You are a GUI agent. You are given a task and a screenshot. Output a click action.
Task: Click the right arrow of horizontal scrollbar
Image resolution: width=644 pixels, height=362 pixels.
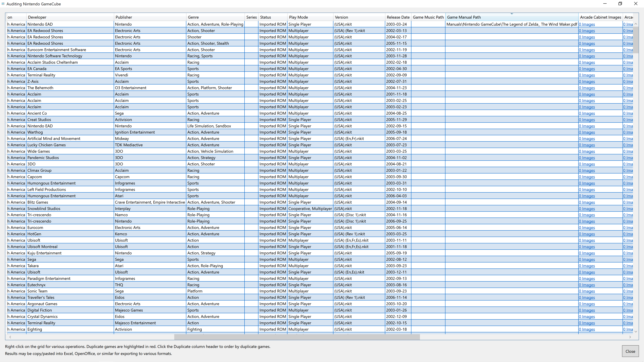tap(630, 337)
